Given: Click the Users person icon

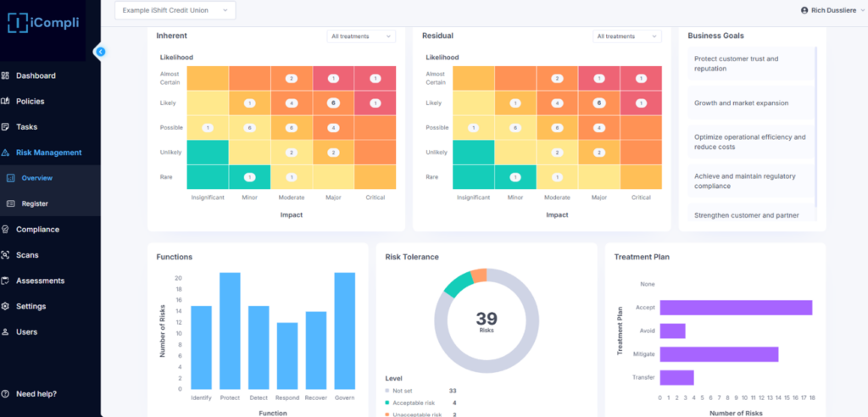Looking at the screenshot, I should click(x=6, y=332).
